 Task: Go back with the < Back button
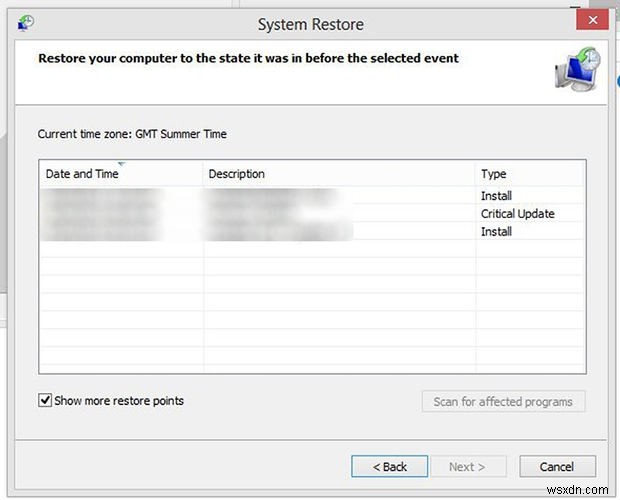tap(389, 466)
